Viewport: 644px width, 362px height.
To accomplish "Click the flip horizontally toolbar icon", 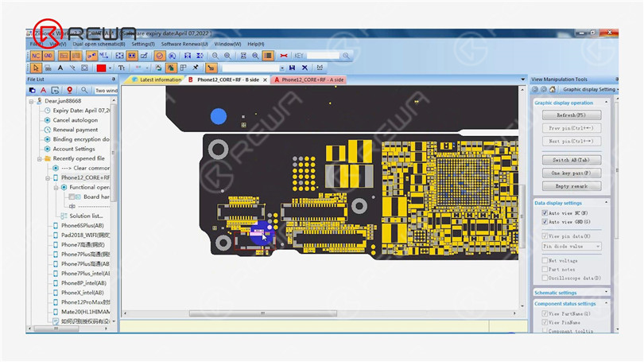I will 188,56.
